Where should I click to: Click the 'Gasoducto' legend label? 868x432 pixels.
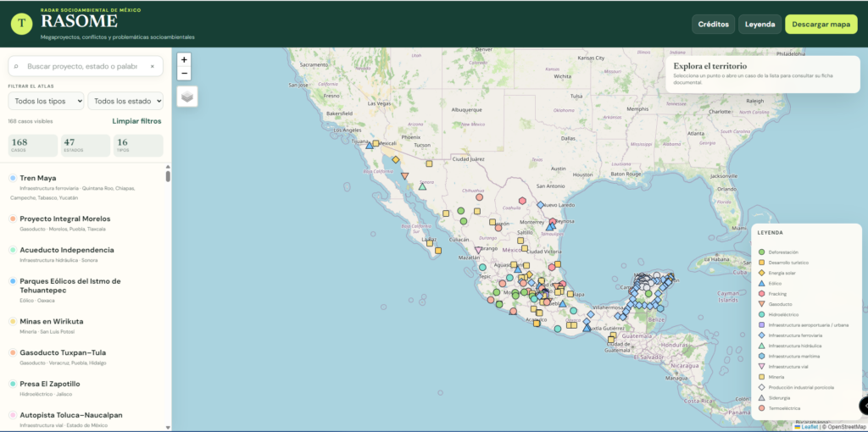(781, 304)
